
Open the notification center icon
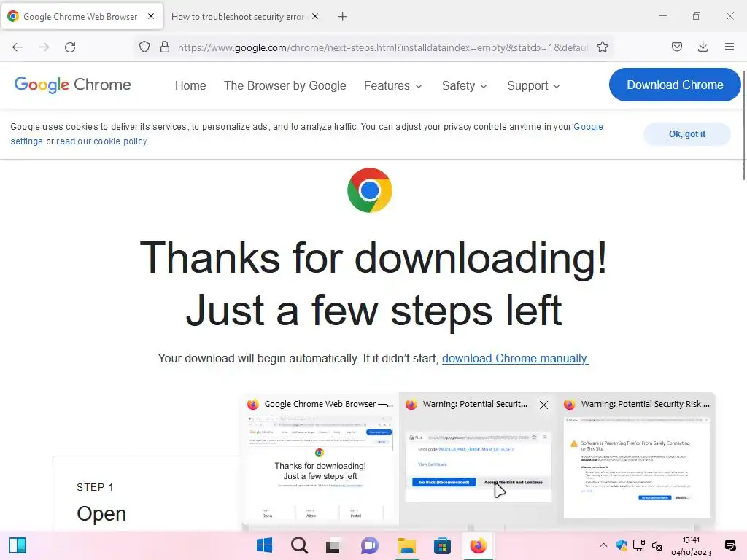pos(730,545)
